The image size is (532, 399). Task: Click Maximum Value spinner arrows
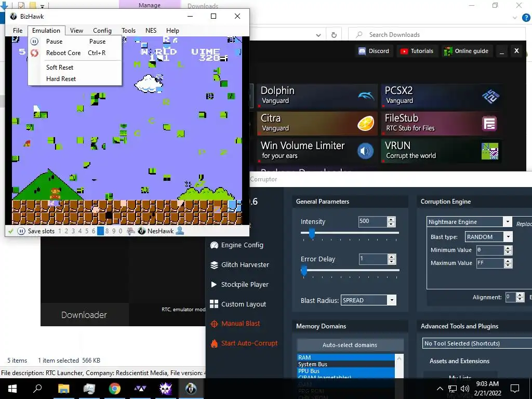point(508,263)
